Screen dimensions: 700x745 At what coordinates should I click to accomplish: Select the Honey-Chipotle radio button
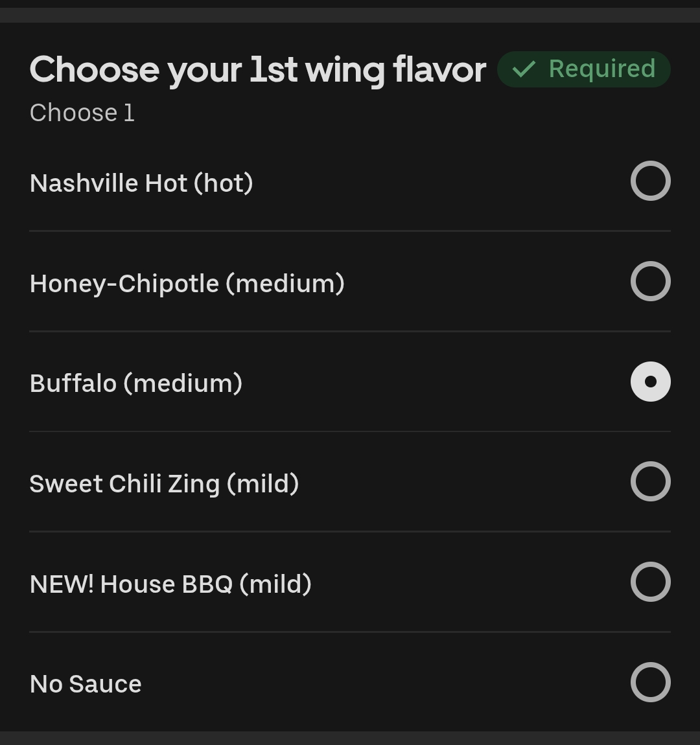point(650,281)
